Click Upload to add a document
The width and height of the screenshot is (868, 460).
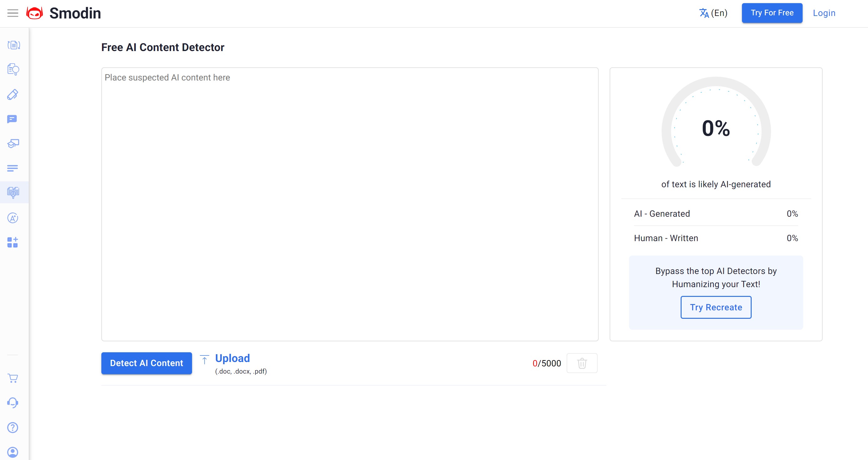(x=232, y=358)
